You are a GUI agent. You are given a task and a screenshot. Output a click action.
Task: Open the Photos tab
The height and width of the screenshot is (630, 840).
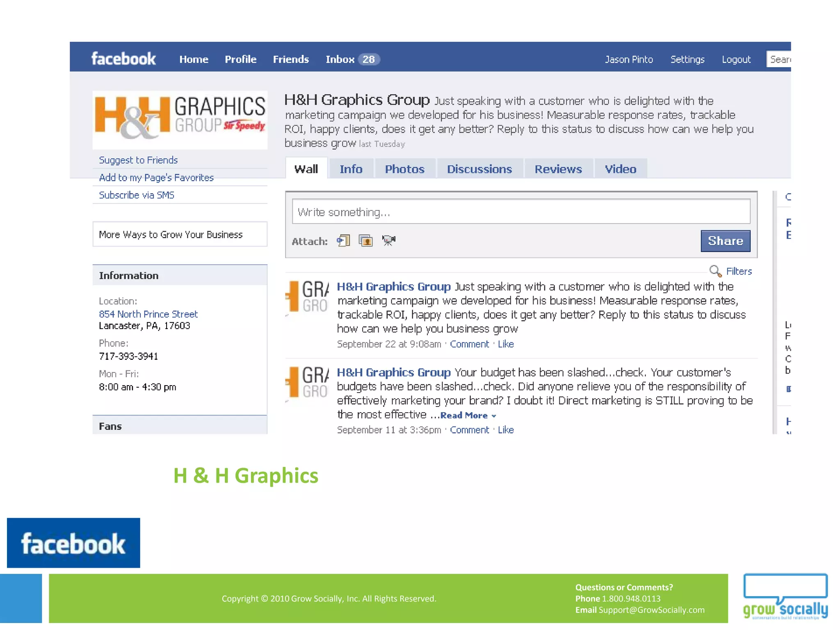coord(404,169)
